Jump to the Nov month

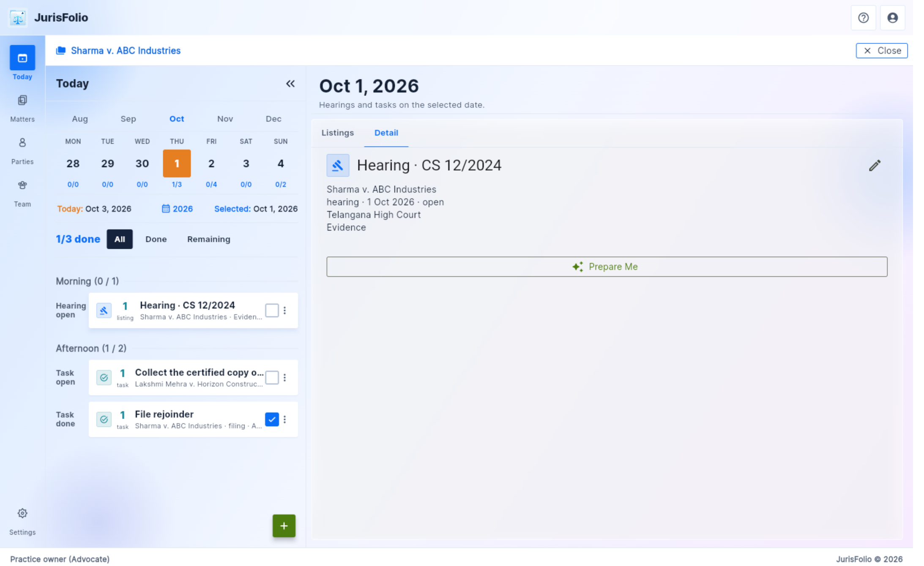point(225,119)
